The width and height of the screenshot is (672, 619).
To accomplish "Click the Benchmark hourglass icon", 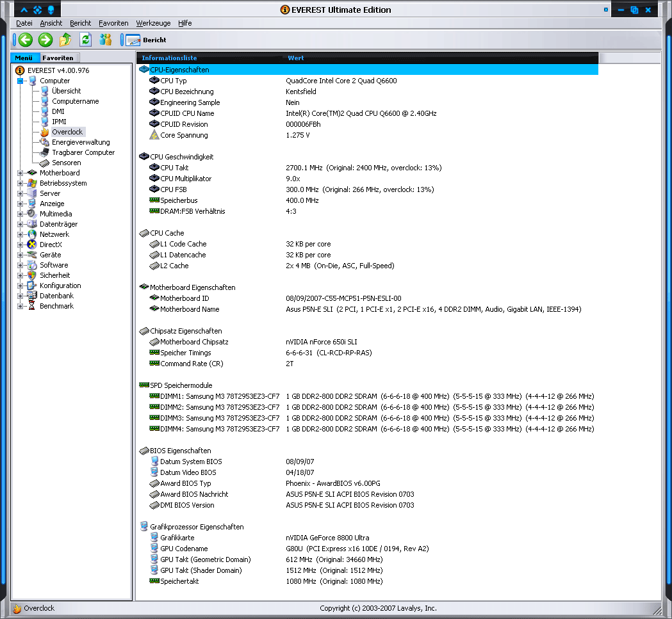I will pos(32,306).
